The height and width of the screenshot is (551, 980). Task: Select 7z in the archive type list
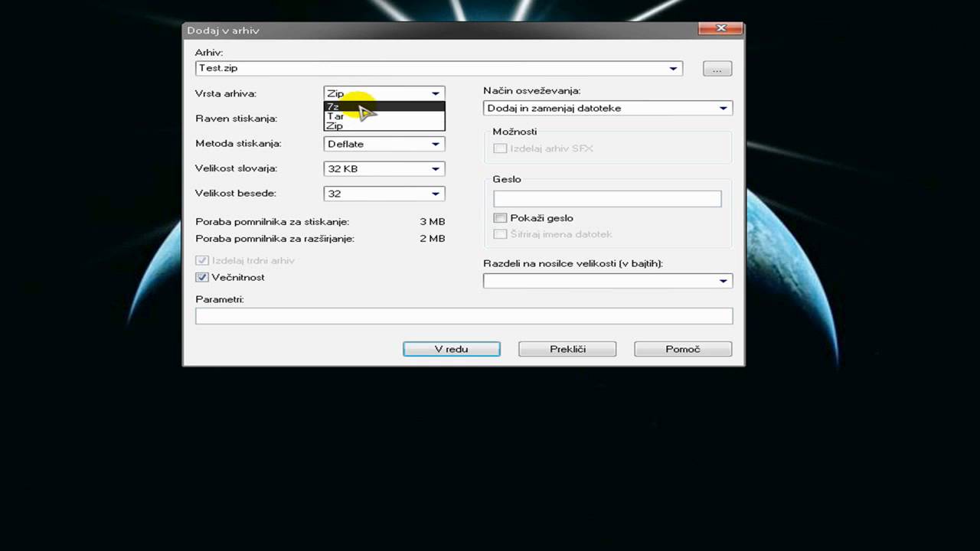[x=384, y=106]
